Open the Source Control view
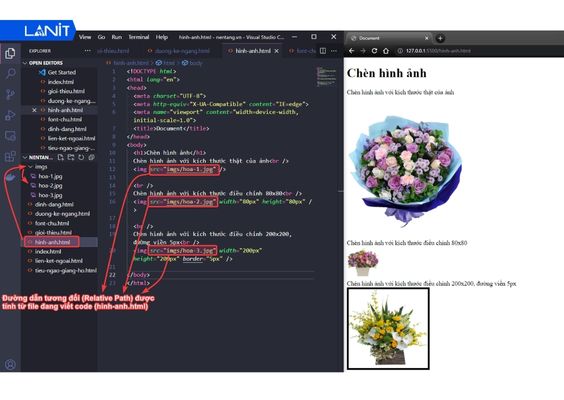The width and height of the screenshot is (564, 400). point(10,95)
